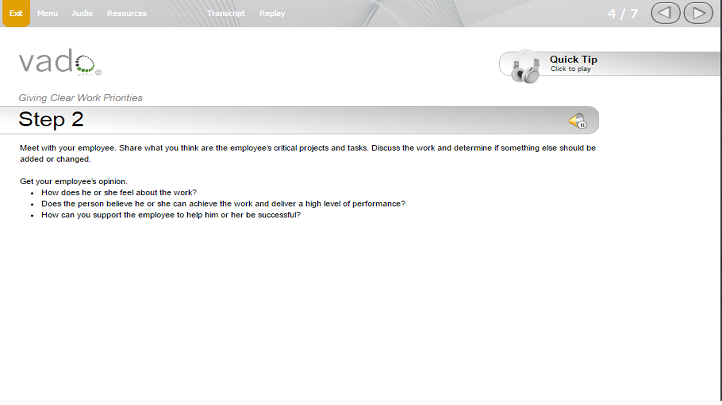Replay the current slide
Image resolution: width=722 pixels, height=405 pixels.
click(272, 13)
